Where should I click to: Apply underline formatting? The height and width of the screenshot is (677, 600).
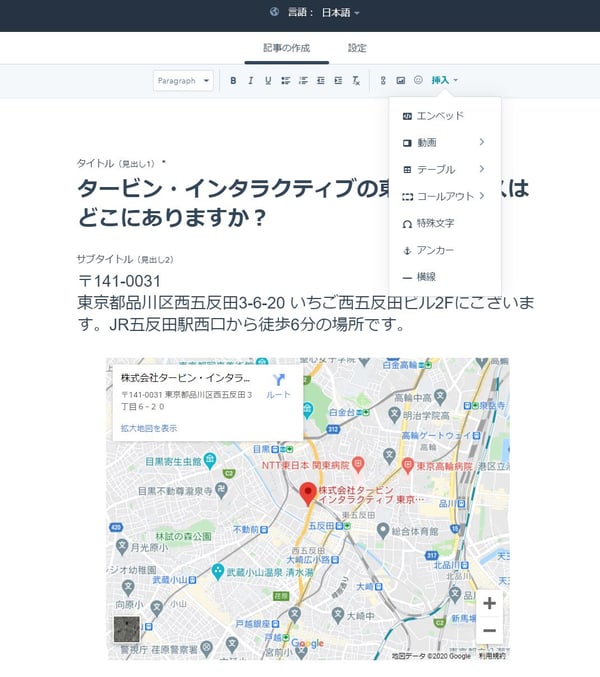tap(268, 80)
